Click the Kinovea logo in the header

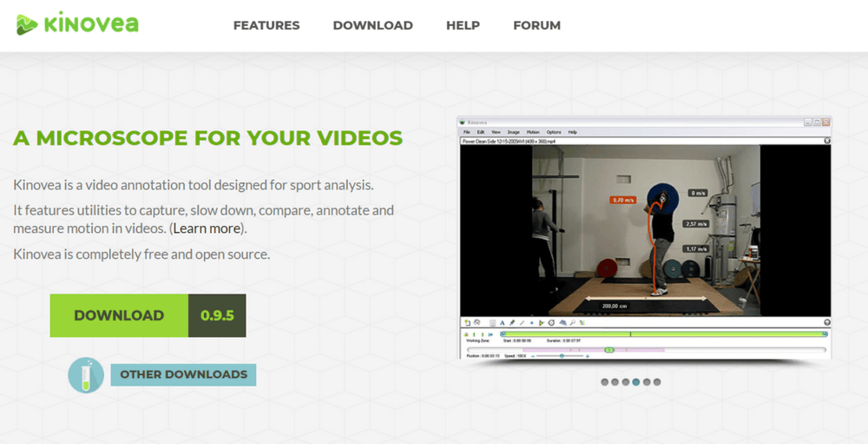coord(77,24)
